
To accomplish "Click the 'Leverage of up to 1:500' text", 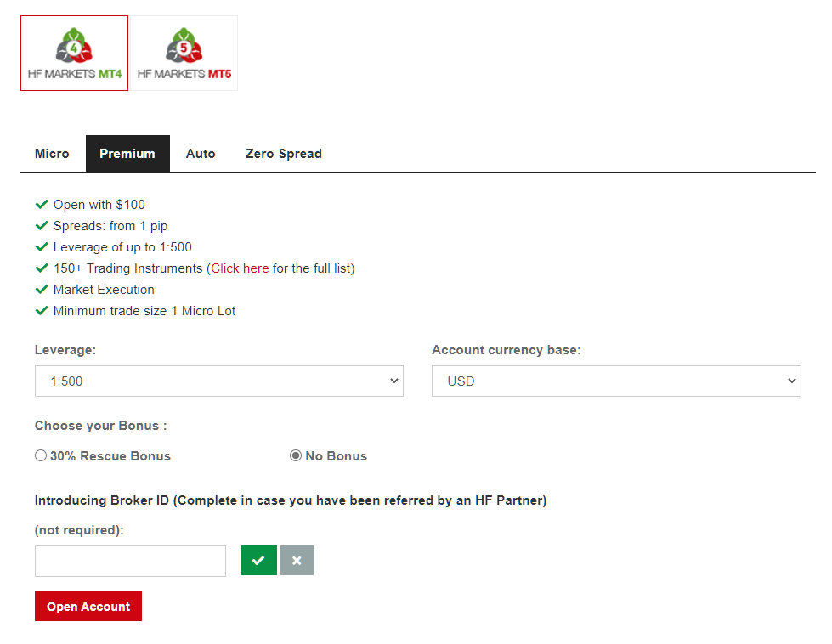I will (x=122, y=247).
